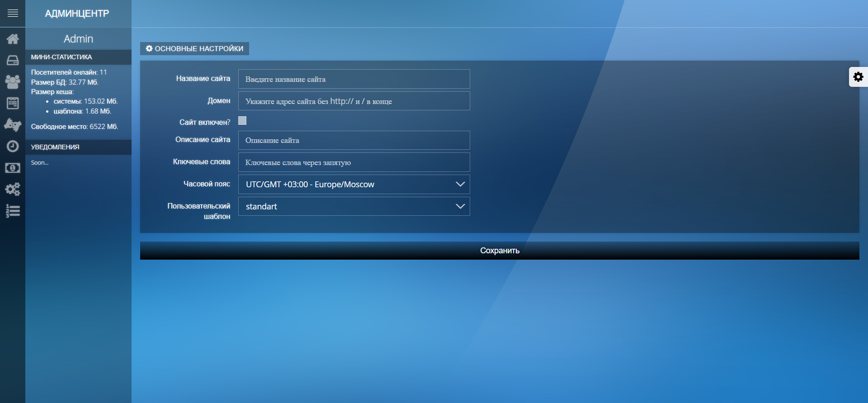Click the 'Сохранить' button
The image size is (868, 403).
click(500, 251)
